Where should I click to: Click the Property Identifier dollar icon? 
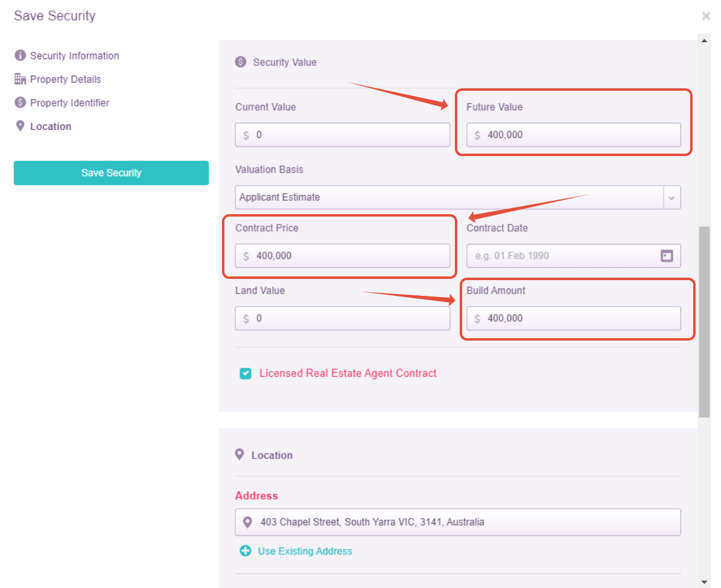(x=20, y=103)
